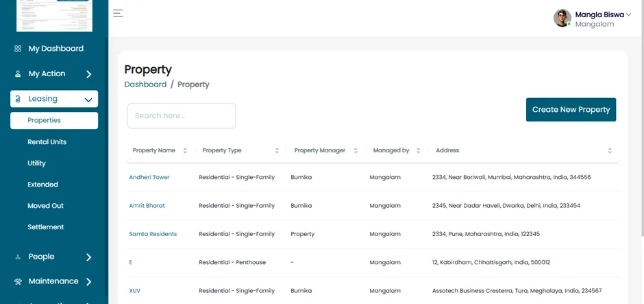Open the Samta Residents property link
This screenshot has width=644, height=304.
click(x=153, y=234)
